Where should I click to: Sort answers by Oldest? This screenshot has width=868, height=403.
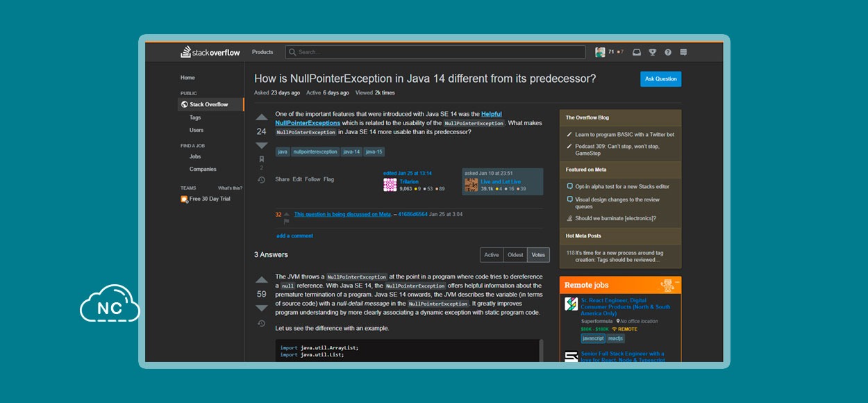click(x=515, y=255)
